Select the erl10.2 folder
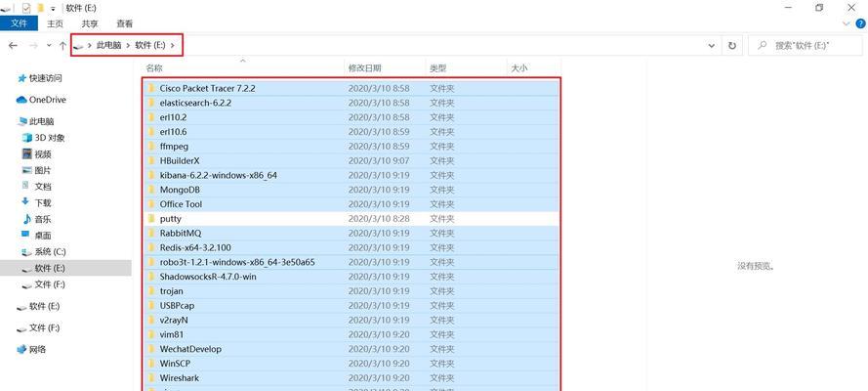This screenshot has width=868, height=391. coord(352,117)
